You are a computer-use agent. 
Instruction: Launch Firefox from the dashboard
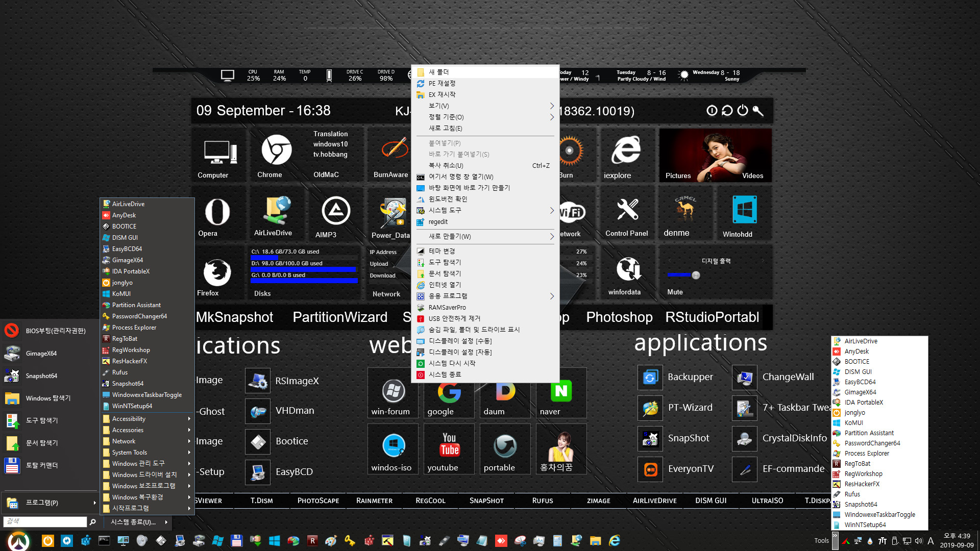tap(217, 272)
